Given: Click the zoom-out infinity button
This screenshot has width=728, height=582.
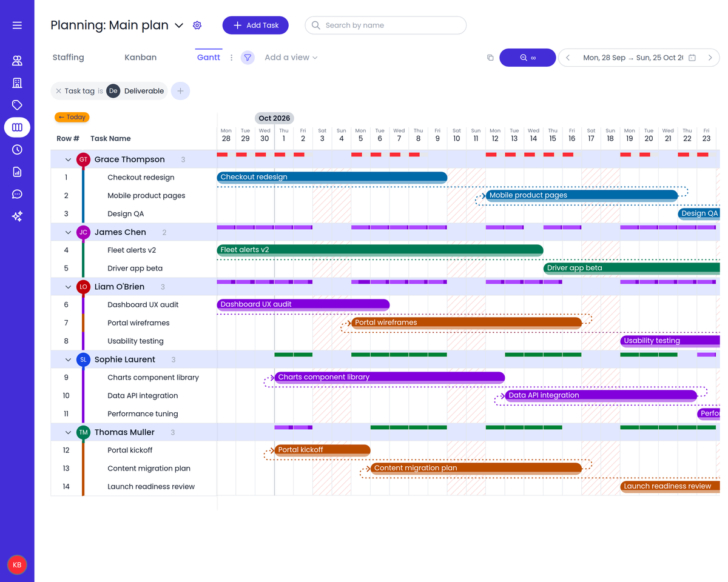Looking at the screenshot, I should click(528, 58).
